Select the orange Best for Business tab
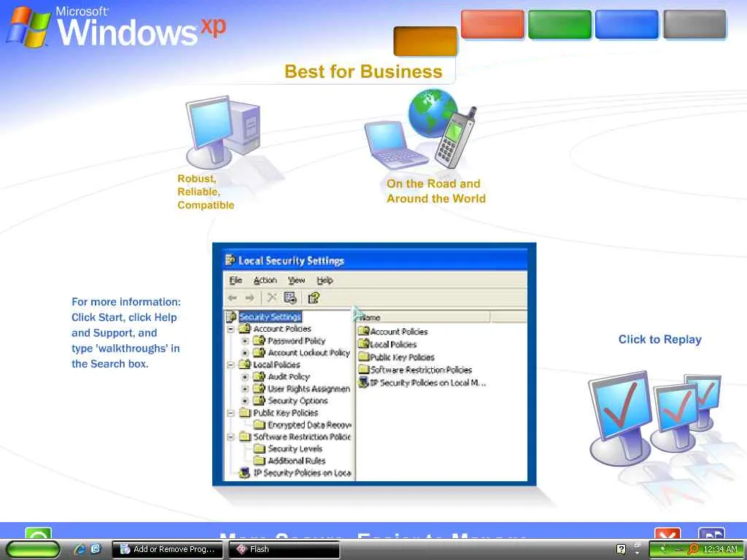Image resolution: width=747 pixels, height=560 pixels. click(x=425, y=42)
